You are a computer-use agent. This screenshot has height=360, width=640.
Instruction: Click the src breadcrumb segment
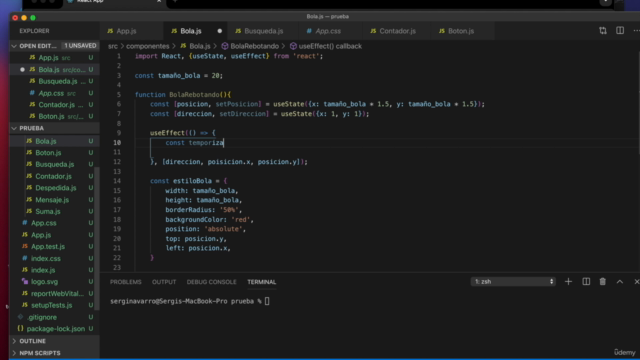click(x=113, y=46)
